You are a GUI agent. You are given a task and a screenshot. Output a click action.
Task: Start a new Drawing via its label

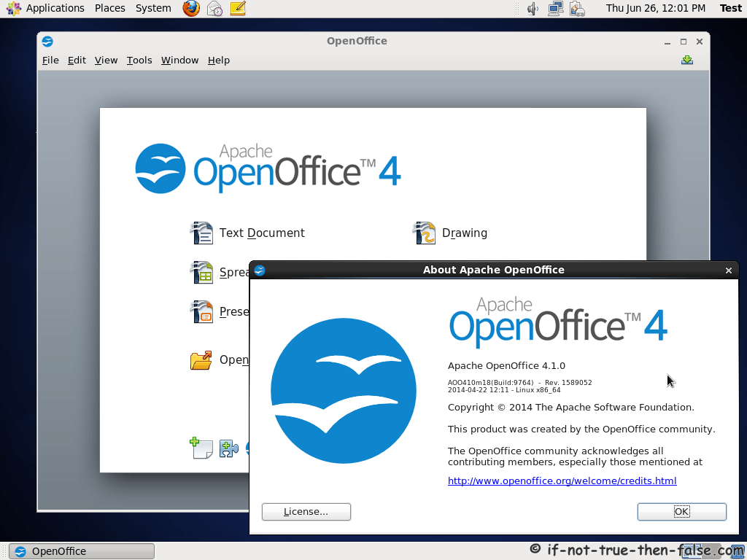coord(465,233)
